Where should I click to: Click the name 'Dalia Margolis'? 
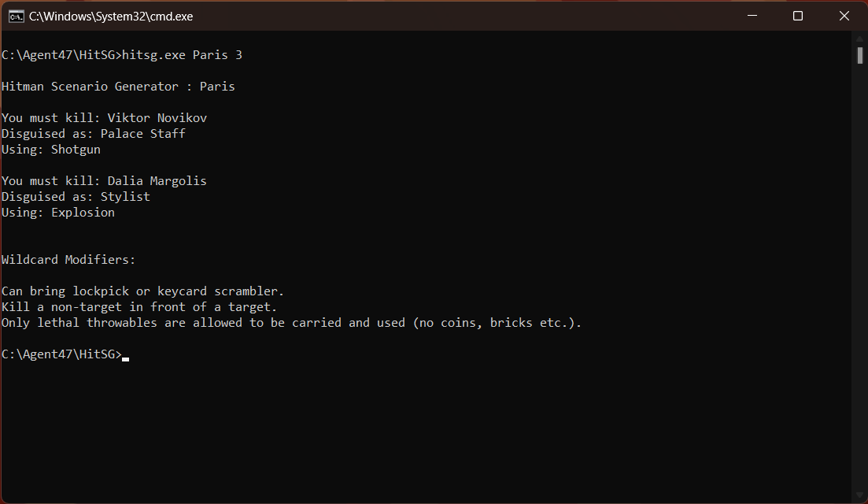tap(157, 181)
